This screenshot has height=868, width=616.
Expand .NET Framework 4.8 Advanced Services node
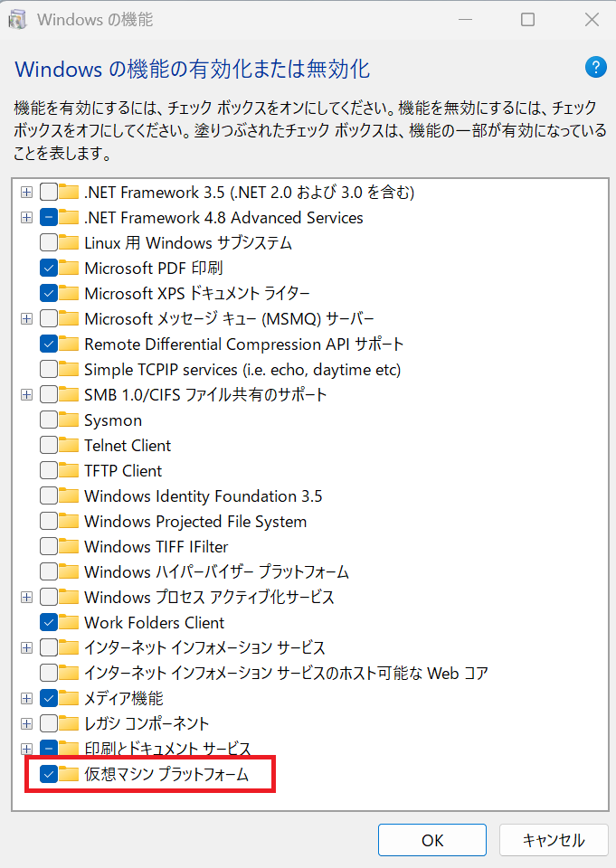coord(26,218)
